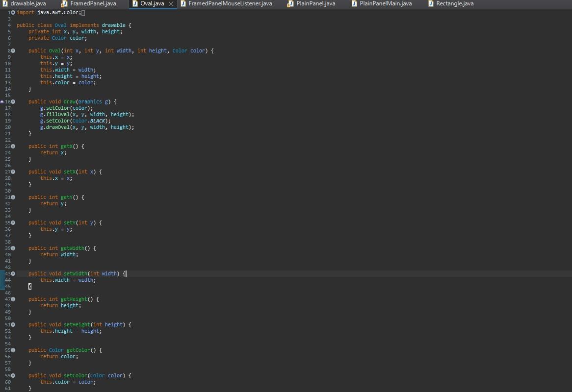Click 'this.color = color;' on line 60
Image resolution: width=572 pixels, height=392 pixels.
tap(68, 382)
